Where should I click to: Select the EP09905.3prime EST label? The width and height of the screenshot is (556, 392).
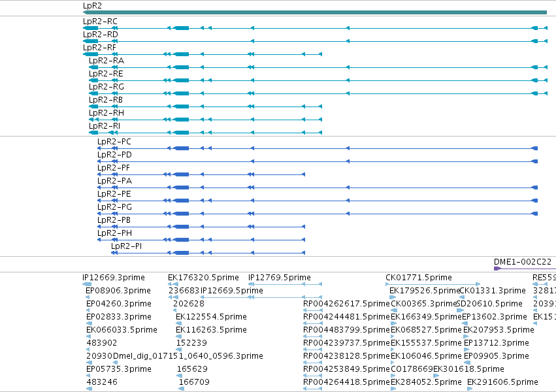pyautogui.click(x=497, y=357)
